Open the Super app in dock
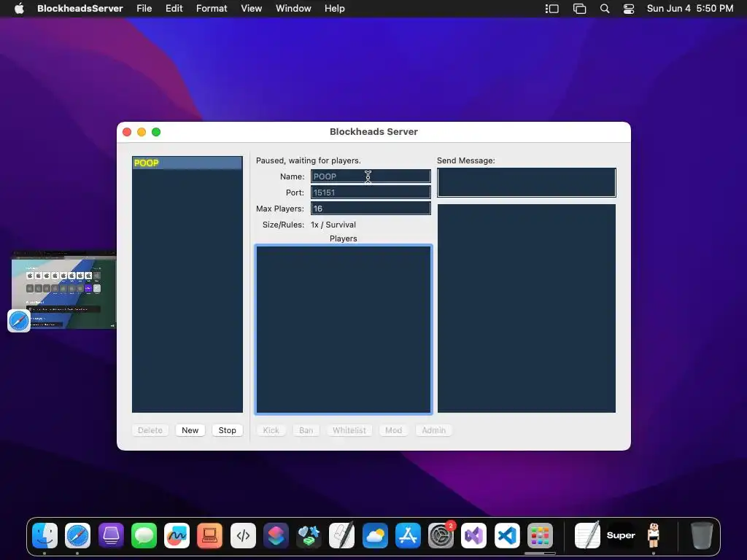Image resolution: width=747 pixels, height=560 pixels. point(621,535)
